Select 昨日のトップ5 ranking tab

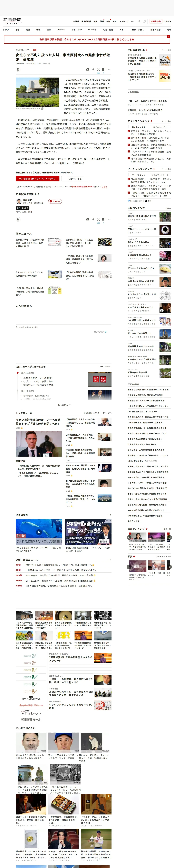[160, 127]
